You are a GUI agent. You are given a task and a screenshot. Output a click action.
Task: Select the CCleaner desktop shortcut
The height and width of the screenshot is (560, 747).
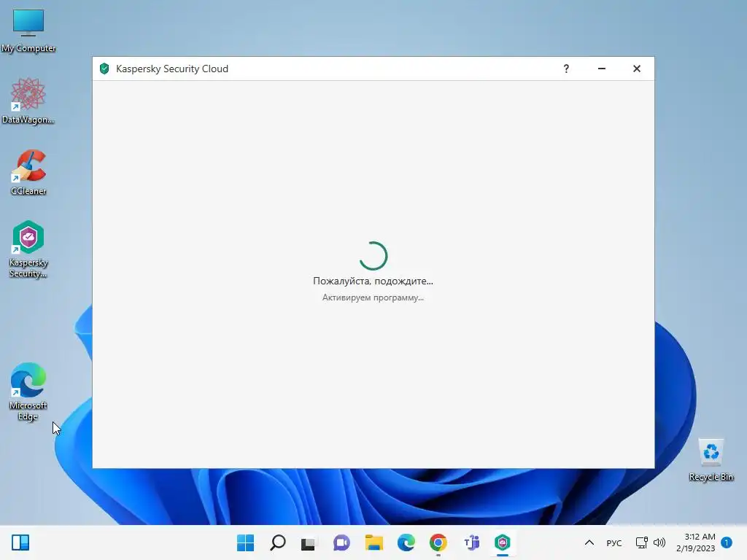tap(28, 172)
